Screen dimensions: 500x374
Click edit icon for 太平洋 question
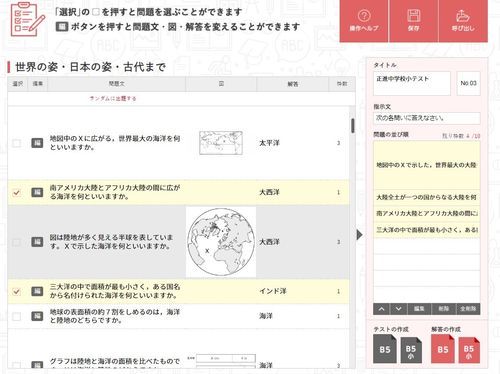(x=37, y=143)
